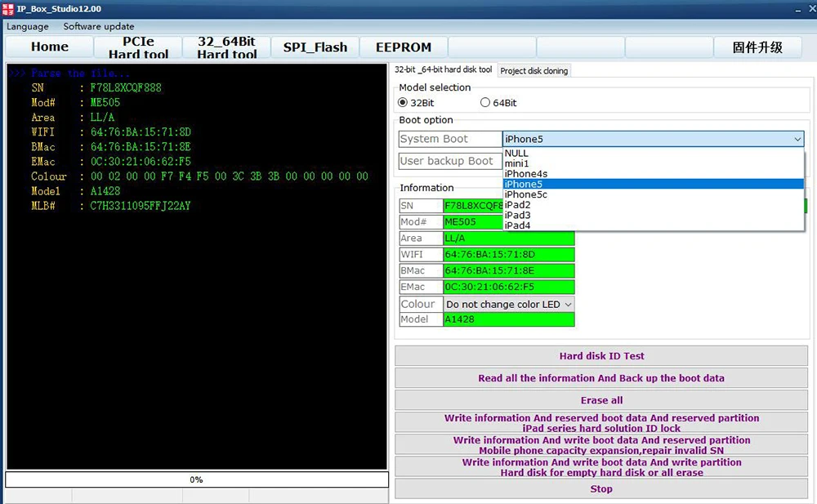817x504 pixels.
Task: Click iPad series hard solution ID lock button
Action: pos(601,422)
